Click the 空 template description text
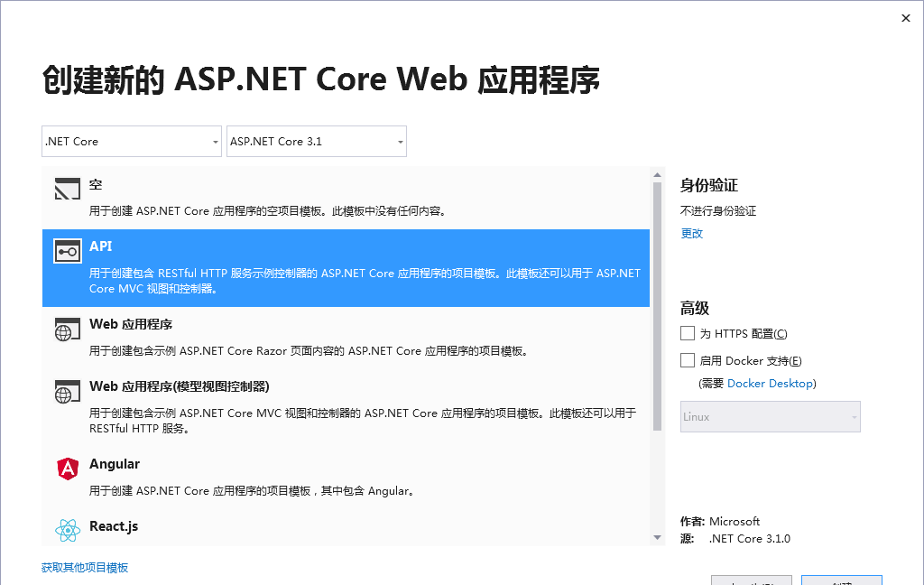The image size is (924, 585). (x=268, y=211)
